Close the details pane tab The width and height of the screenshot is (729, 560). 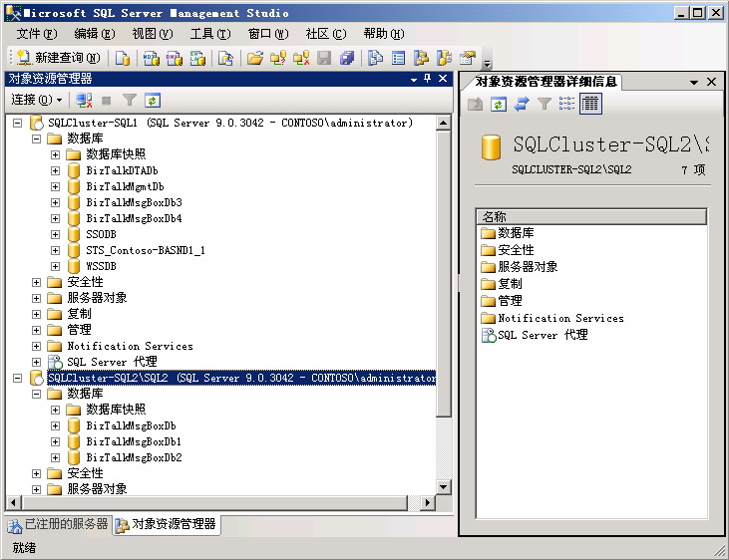click(711, 82)
